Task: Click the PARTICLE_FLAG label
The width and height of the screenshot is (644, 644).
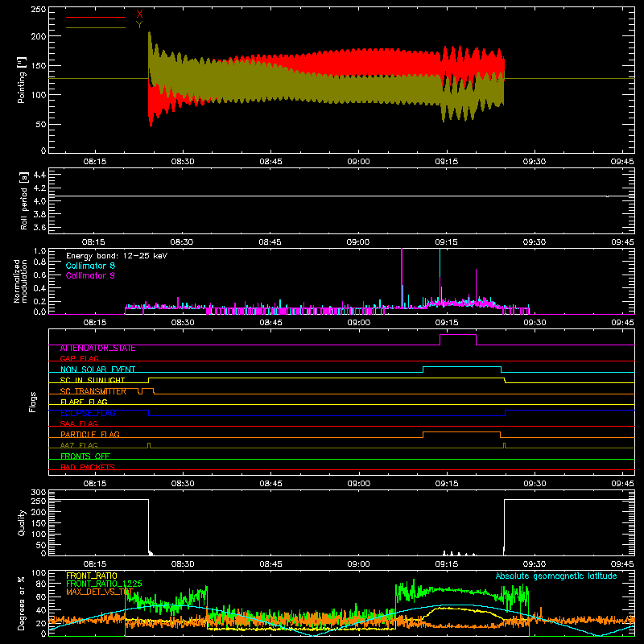Action: point(90,435)
